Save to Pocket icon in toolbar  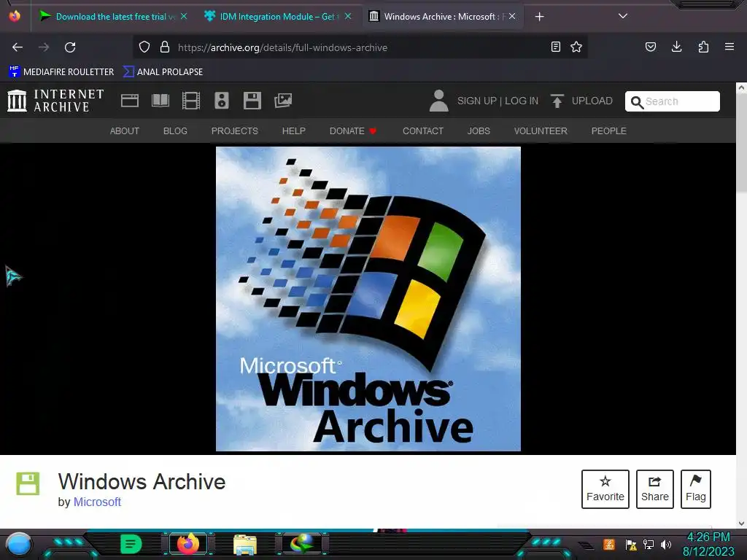pyautogui.click(x=650, y=47)
